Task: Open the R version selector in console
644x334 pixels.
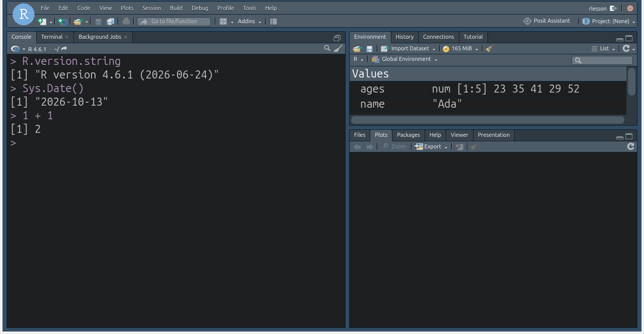Action: [x=18, y=49]
